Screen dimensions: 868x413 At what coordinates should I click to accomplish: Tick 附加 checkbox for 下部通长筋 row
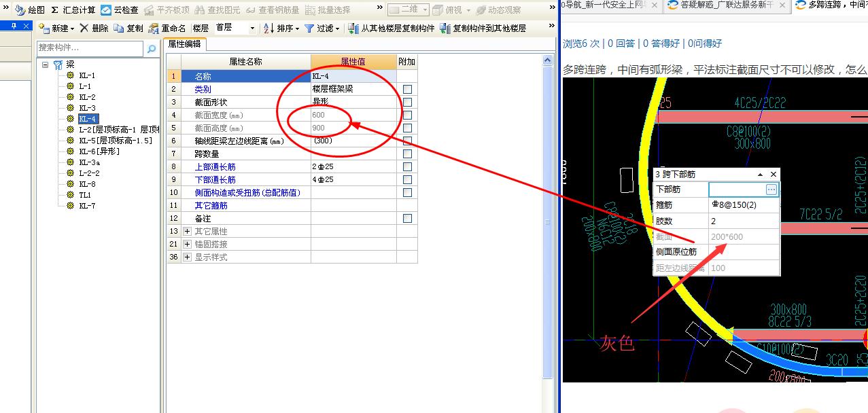click(x=407, y=179)
